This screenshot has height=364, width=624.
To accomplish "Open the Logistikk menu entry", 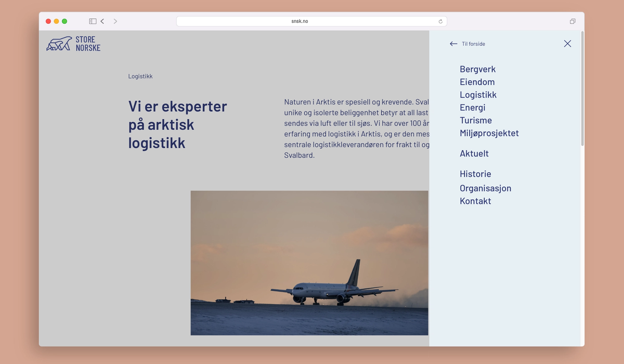I will coord(478,95).
